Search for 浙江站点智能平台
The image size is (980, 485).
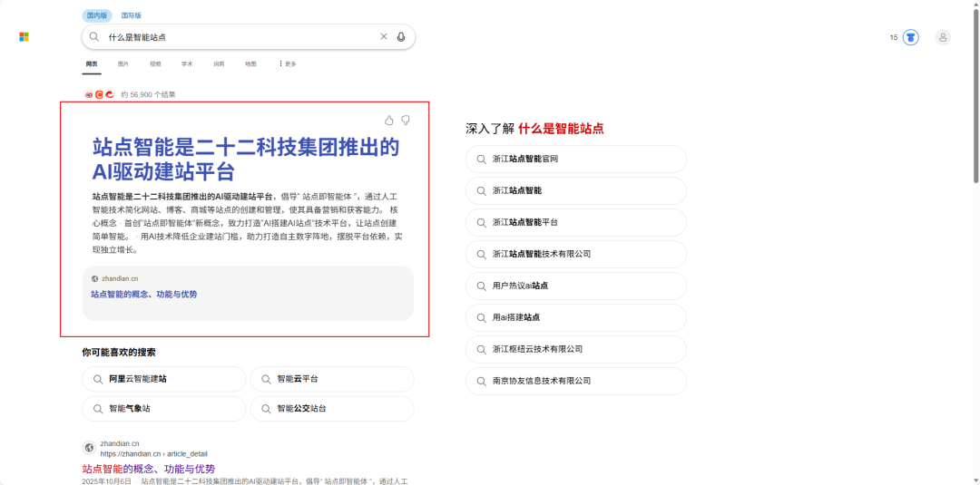click(x=575, y=222)
